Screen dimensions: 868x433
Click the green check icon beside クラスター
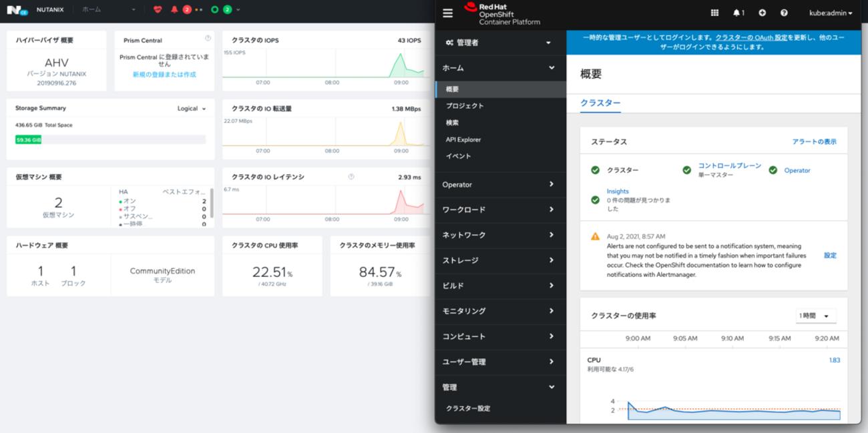[x=595, y=170]
